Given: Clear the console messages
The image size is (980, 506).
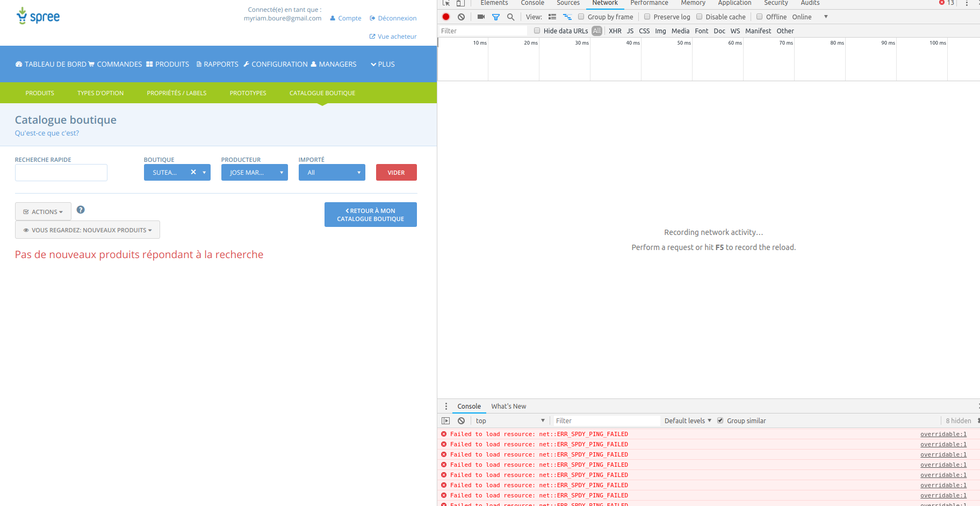Looking at the screenshot, I should pos(461,421).
